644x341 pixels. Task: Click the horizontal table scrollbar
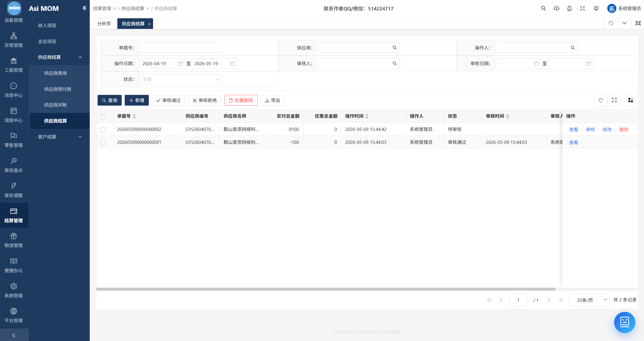(326, 289)
